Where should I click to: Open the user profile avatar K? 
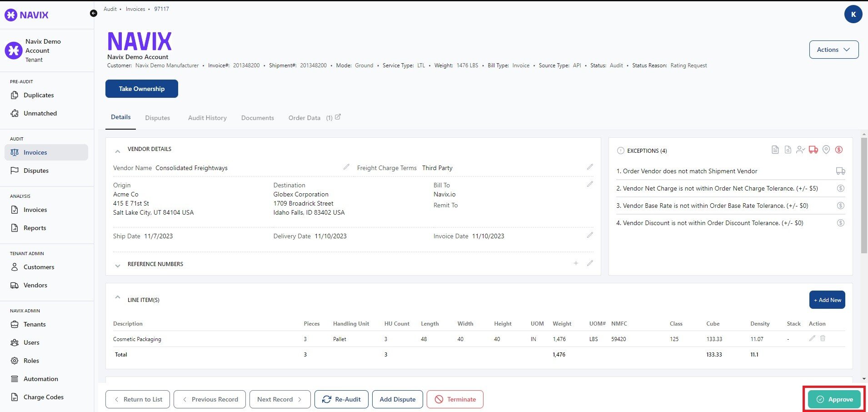[853, 14]
